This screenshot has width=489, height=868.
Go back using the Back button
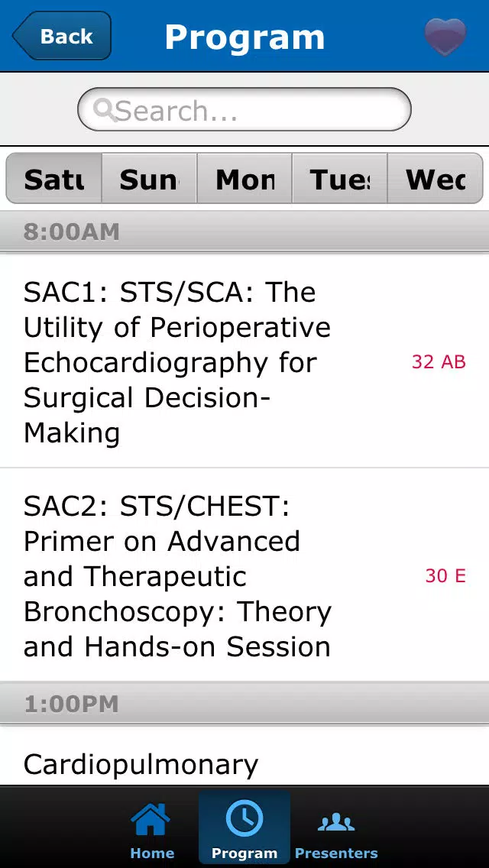click(61, 36)
